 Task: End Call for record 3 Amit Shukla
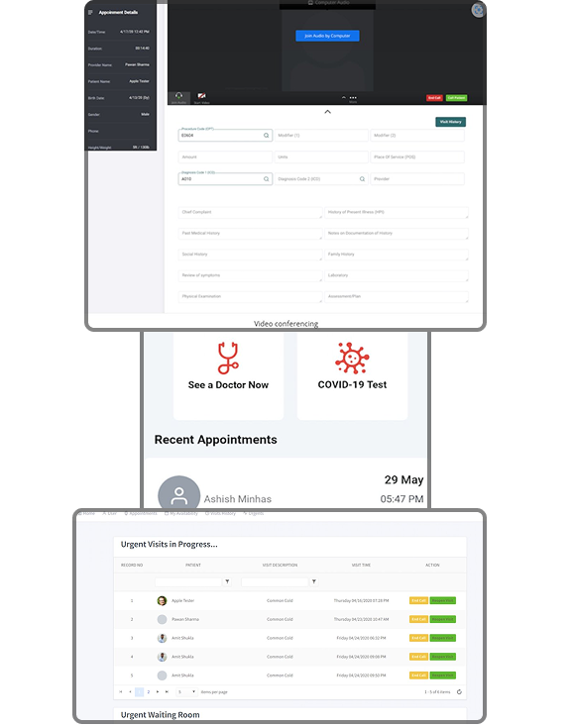(x=418, y=639)
